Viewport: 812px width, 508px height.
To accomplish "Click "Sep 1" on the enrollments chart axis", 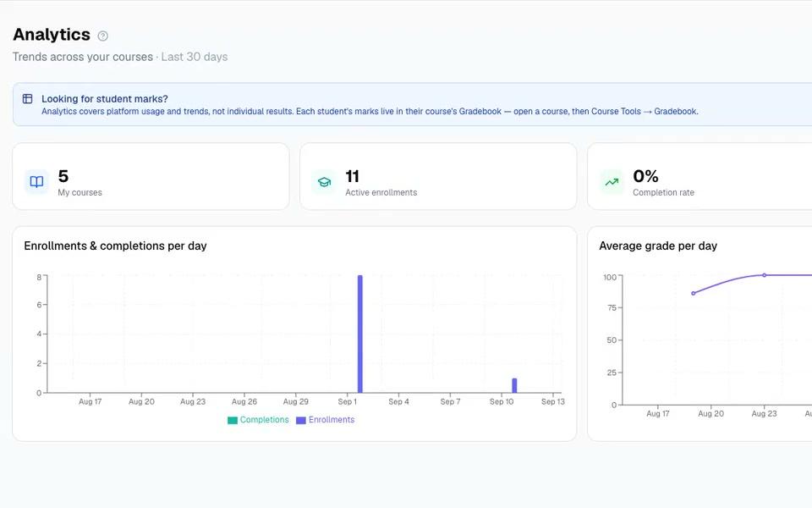I will (347, 401).
